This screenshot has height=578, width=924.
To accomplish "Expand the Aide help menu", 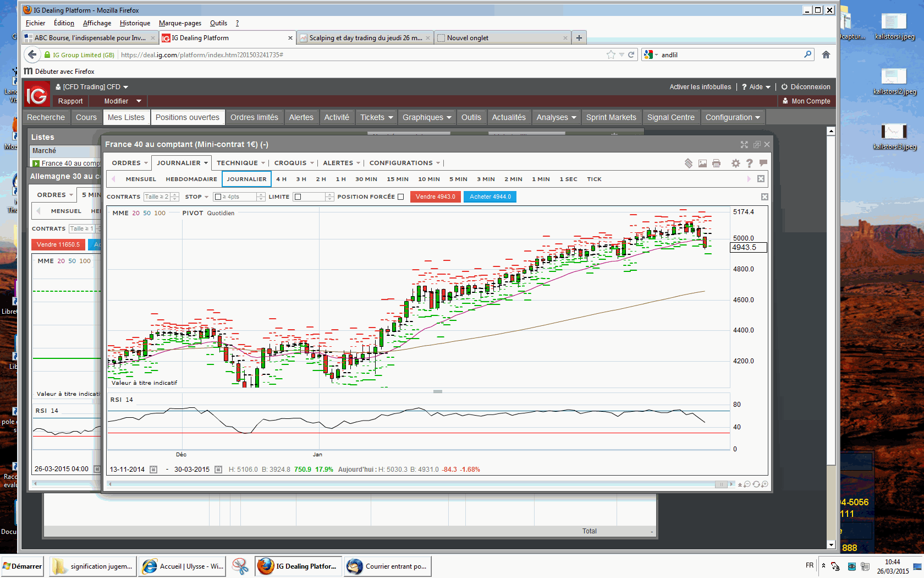I will coord(756,87).
